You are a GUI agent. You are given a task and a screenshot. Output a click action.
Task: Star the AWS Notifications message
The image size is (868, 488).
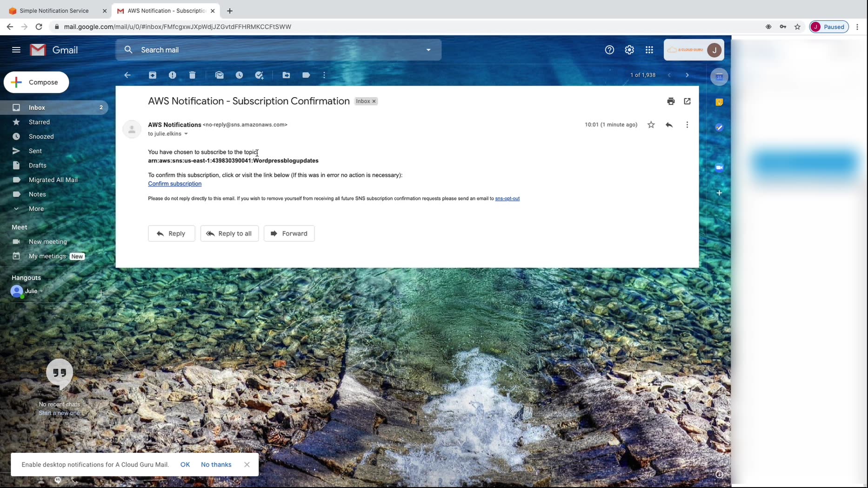[x=651, y=125]
